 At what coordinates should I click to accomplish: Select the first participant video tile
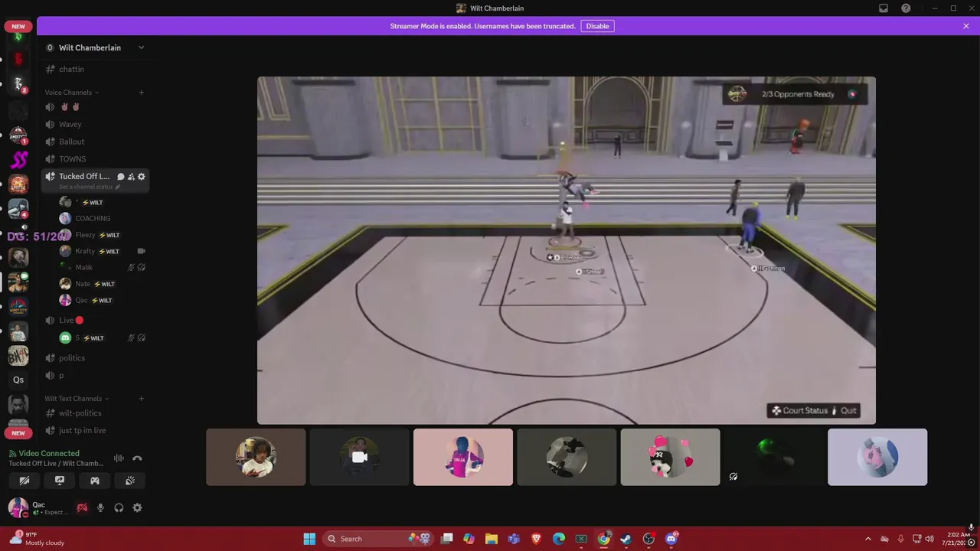tap(256, 458)
